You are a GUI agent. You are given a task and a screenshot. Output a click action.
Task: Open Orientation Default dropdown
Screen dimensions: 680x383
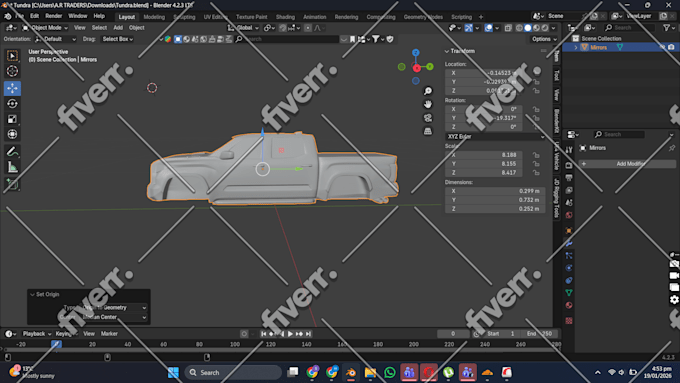[56, 39]
